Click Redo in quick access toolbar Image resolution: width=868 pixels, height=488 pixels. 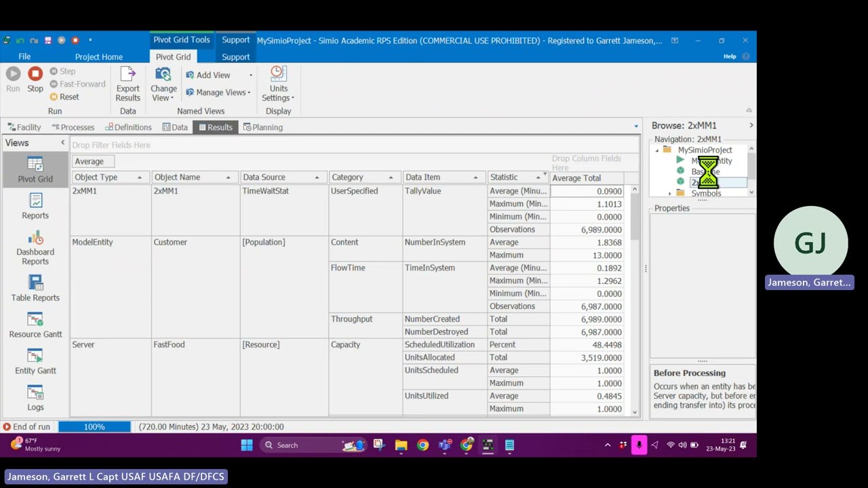click(34, 40)
